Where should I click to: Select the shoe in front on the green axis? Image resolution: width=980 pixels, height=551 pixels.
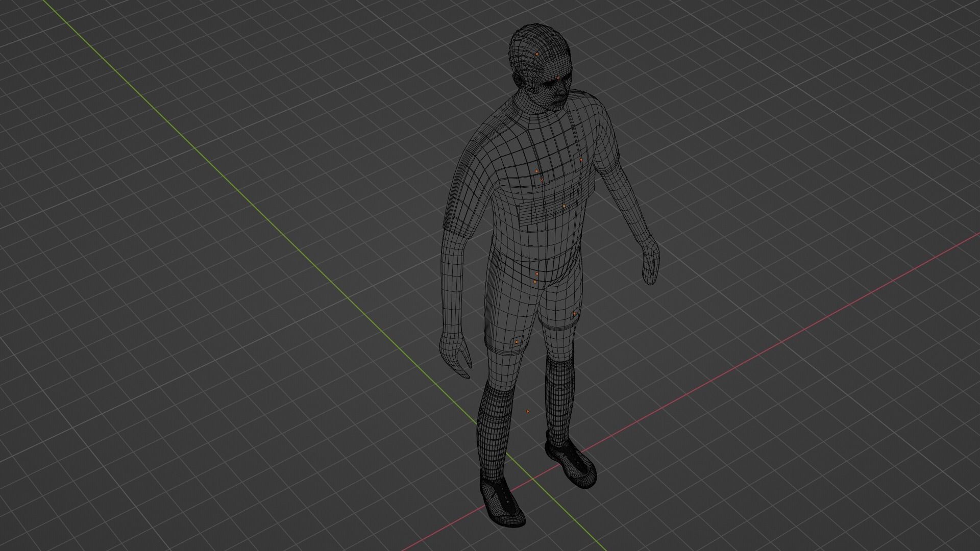503,500
